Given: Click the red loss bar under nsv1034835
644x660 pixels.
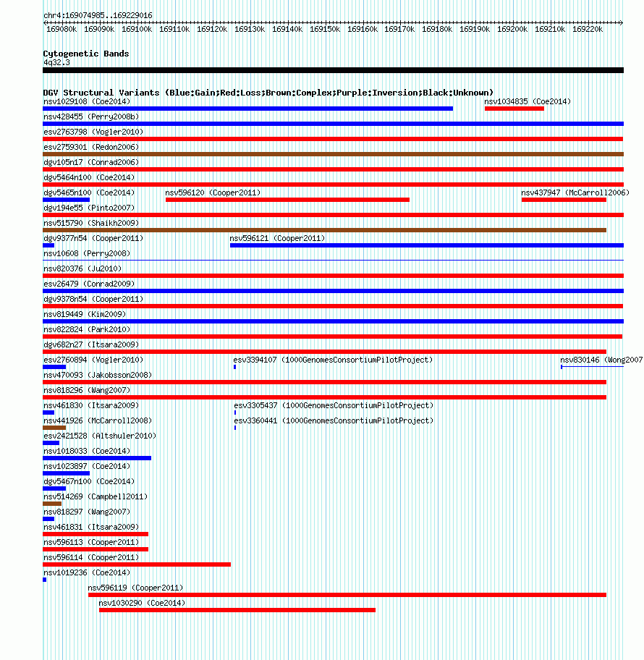Looking at the screenshot, I should pyautogui.click(x=514, y=109).
